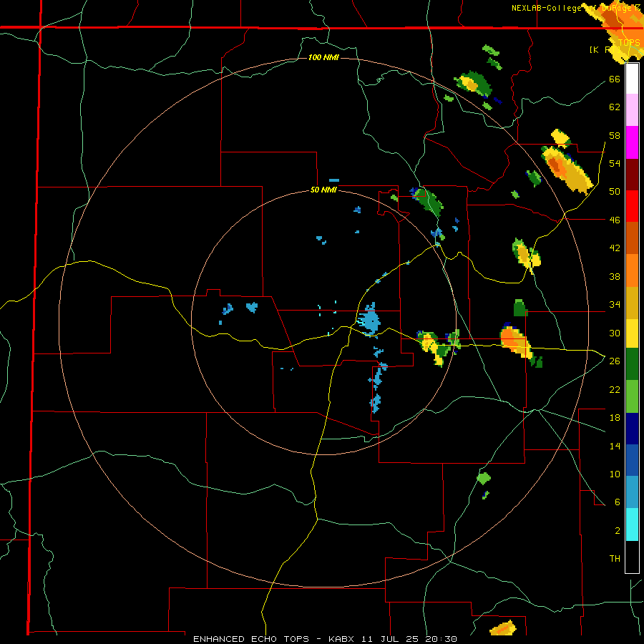Click the bright orange legend swatch
The height and width of the screenshot is (644, 644).
tap(632, 270)
